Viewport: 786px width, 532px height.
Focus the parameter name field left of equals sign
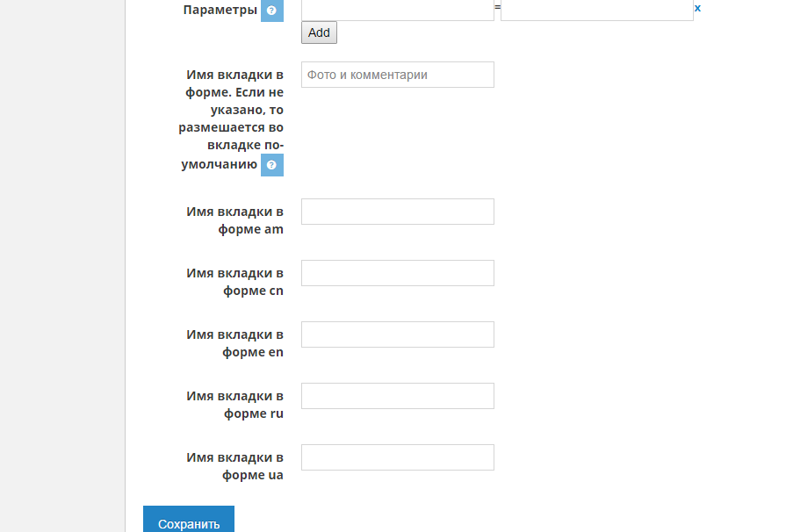(398, 10)
